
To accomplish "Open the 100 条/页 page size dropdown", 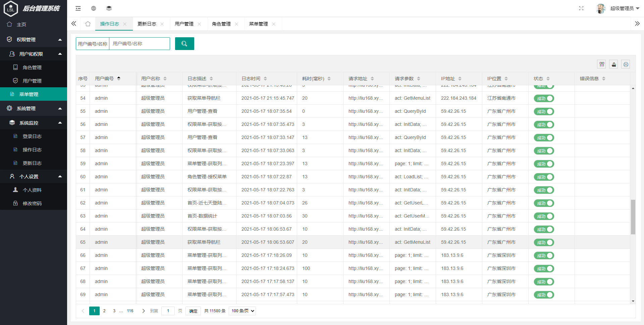I will [242, 311].
